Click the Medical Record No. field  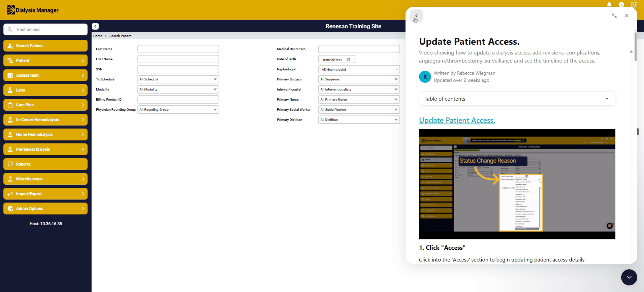(x=359, y=49)
